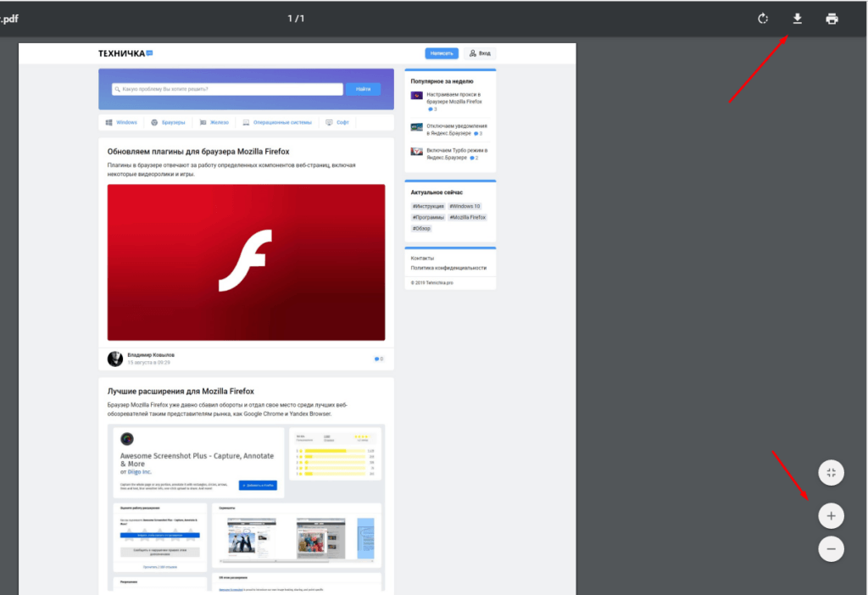
Task: Click the Популярное за неделю heading
Action: [x=442, y=81]
